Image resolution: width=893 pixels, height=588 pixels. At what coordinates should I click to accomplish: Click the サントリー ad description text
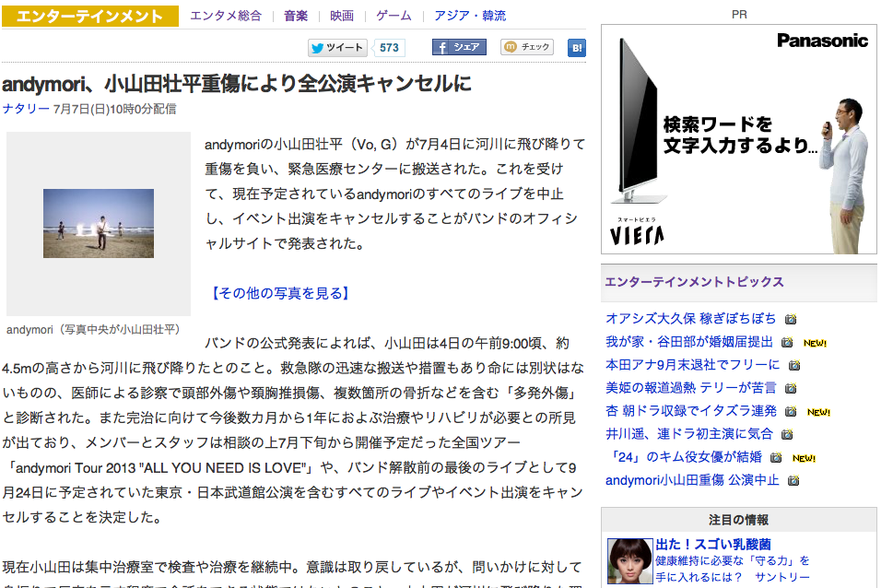click(x=733, y=569)
